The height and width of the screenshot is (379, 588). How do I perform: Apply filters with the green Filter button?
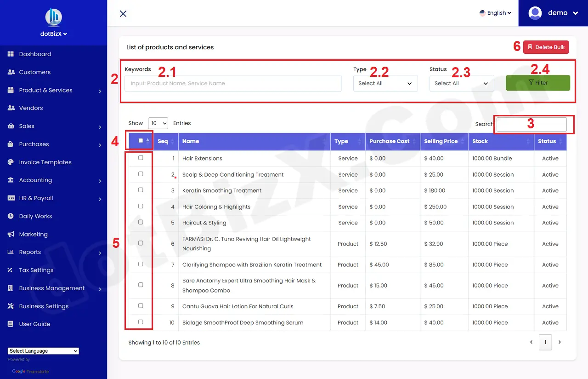(x=537, y=83)
